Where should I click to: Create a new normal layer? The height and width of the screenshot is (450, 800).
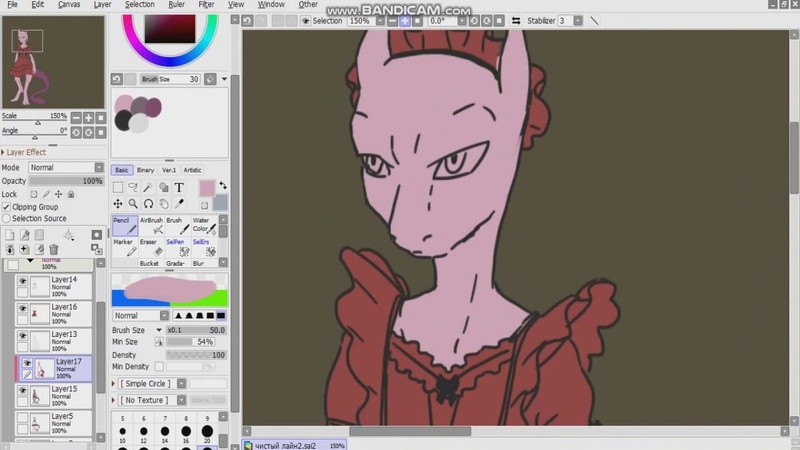[x=10, y=235]
